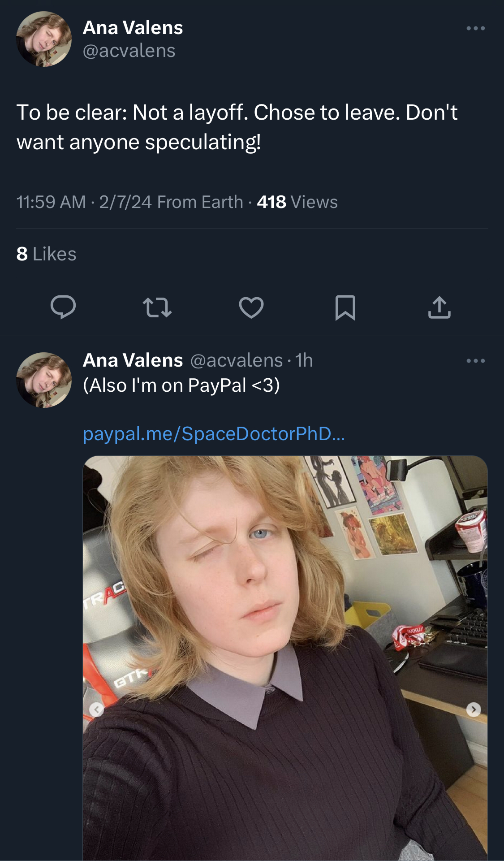Like the tweet with the heart icon
Viewport: 504px width, 861px height.
[251, 307]
